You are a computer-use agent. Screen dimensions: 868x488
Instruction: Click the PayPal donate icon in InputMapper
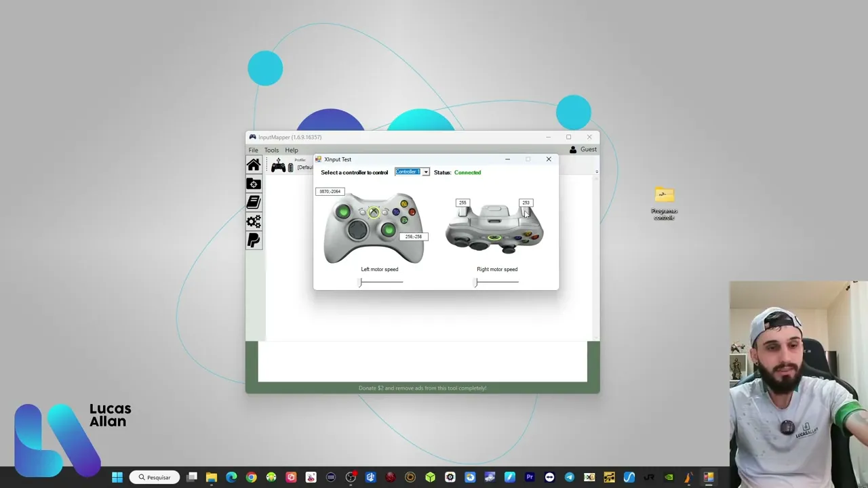tap(254, 241)
